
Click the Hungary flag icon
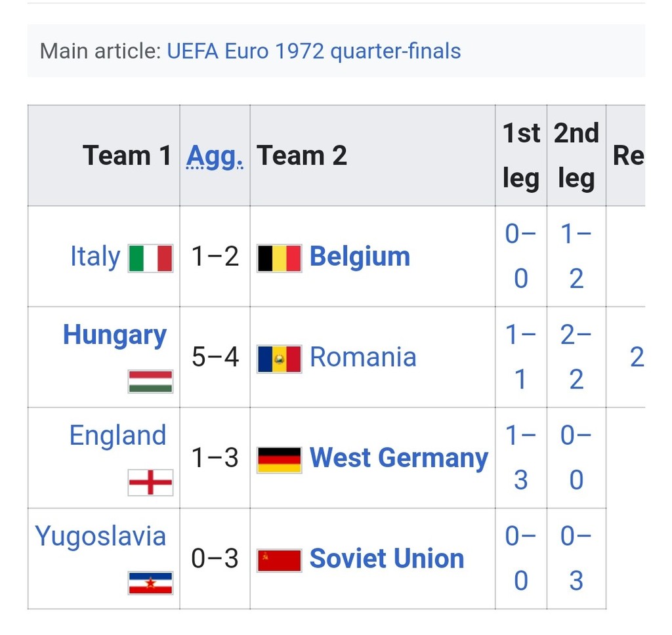[x=150, y=381]
